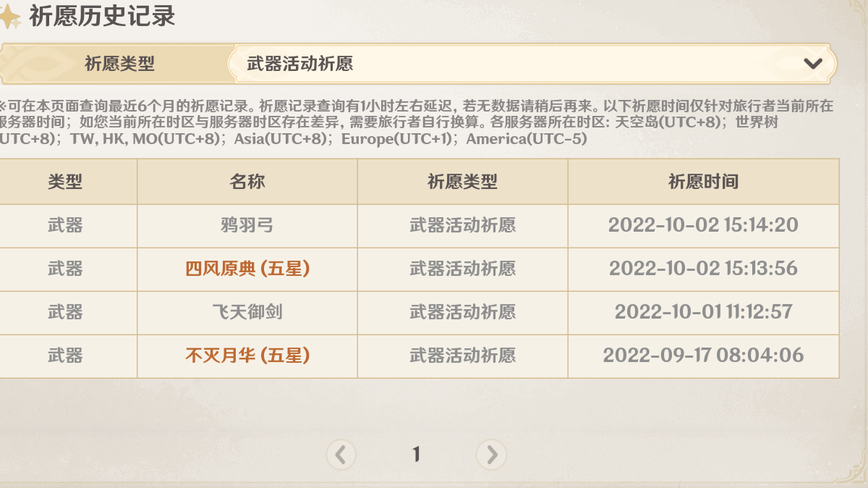The height and width of the screenshot is (488, 868).
Task: Click the 祈愿类型 filter label
Action: (119, 64)
